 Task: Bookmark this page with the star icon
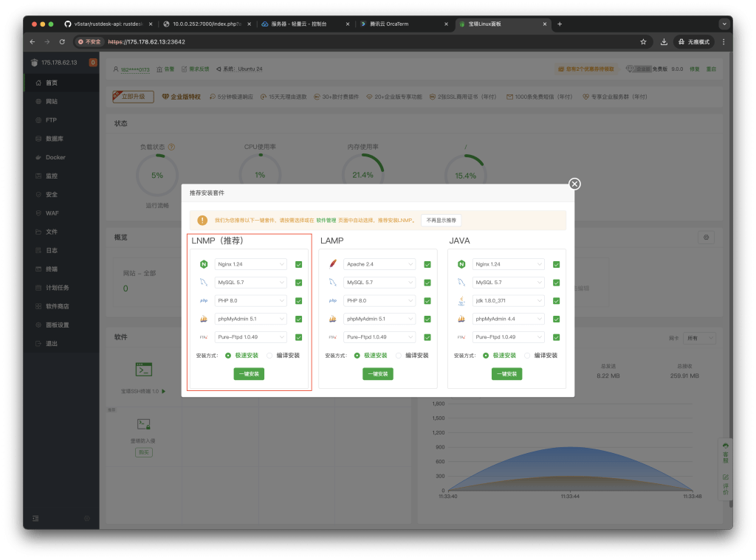pyautogui.click(x=643, y=42)
